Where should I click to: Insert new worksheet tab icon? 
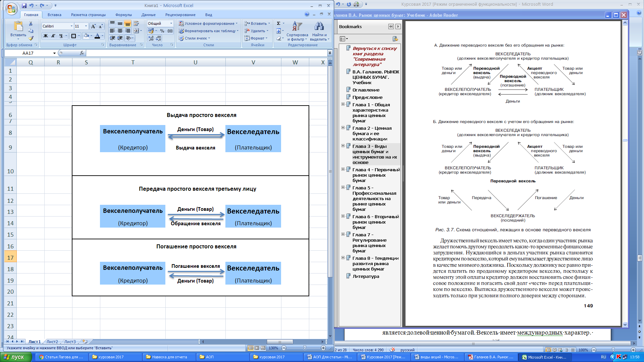(x=85, y=342)
